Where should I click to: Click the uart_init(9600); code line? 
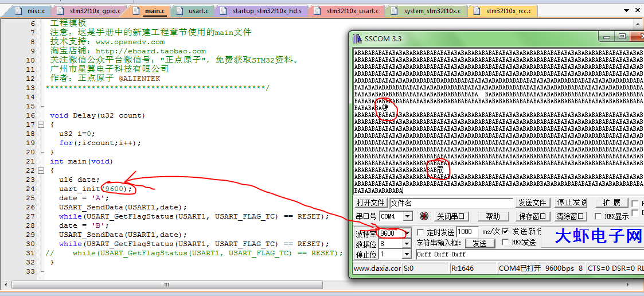coord(96,189)
